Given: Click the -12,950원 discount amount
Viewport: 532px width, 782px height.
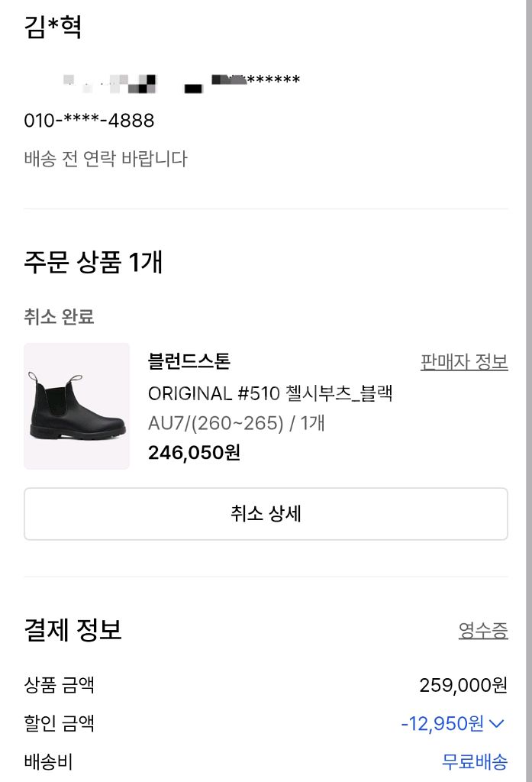Looking at the screenshot, I should [442, 723].
